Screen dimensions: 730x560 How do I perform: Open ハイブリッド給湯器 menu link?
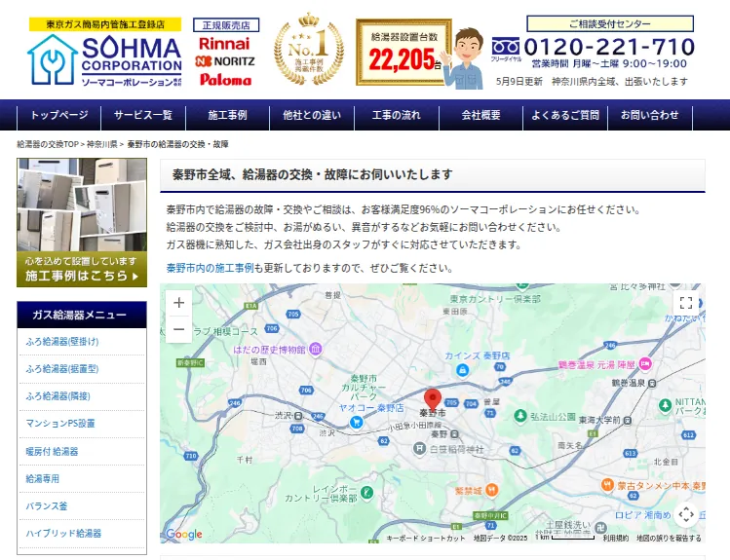pos(63,533)
